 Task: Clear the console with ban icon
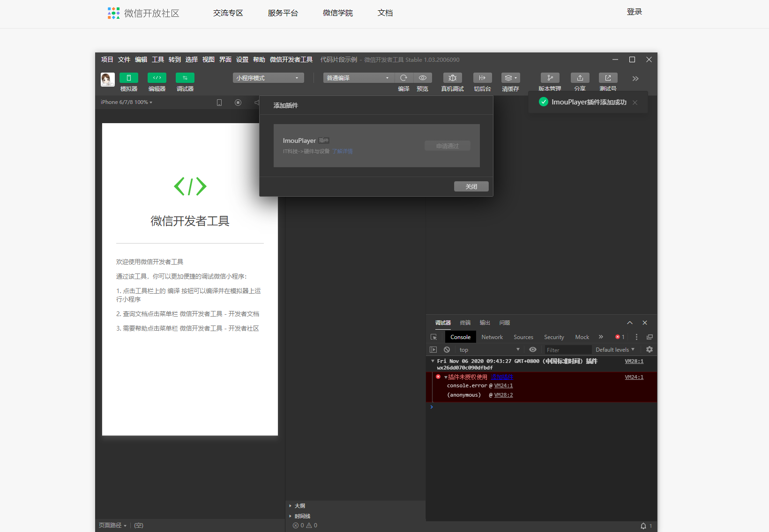coord(447,350)
